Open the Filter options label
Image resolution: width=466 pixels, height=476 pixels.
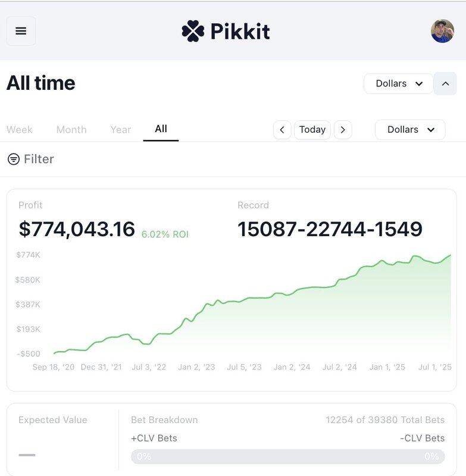click(x=39, y=159)
